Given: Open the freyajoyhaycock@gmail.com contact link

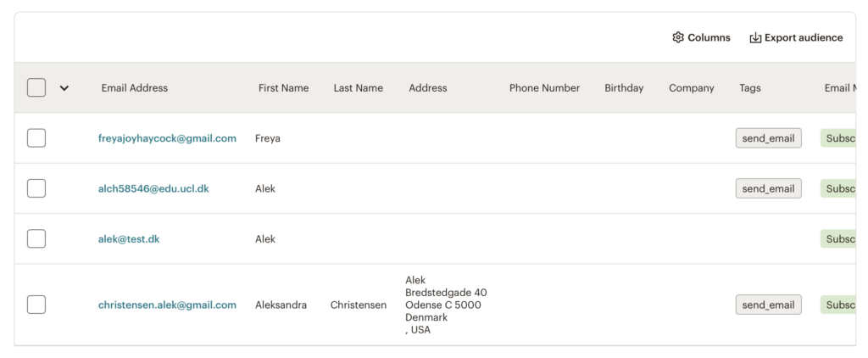Looking at the screenshot, I should pos(167,138).
